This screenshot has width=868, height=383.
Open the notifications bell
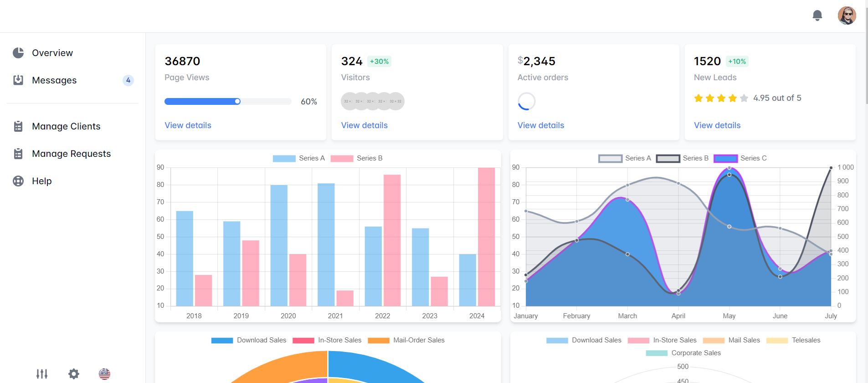pos(817,16)
